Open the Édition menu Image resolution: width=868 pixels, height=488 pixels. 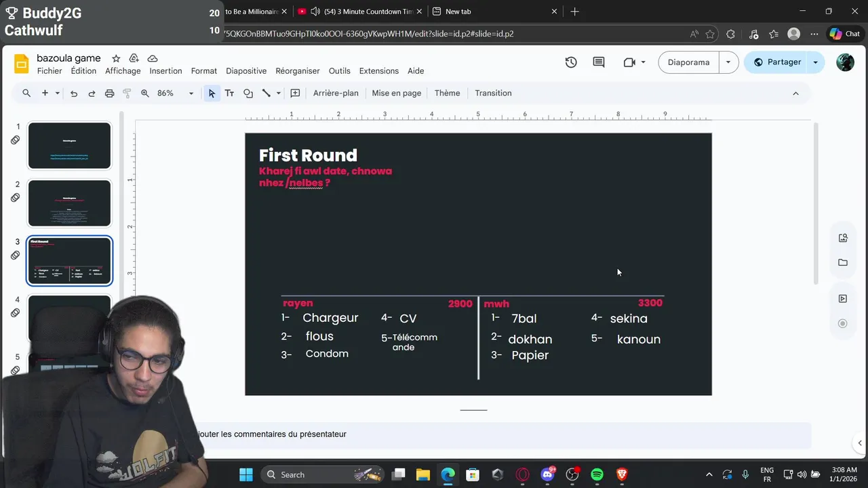pyautogui.click(x=83, y=70)
